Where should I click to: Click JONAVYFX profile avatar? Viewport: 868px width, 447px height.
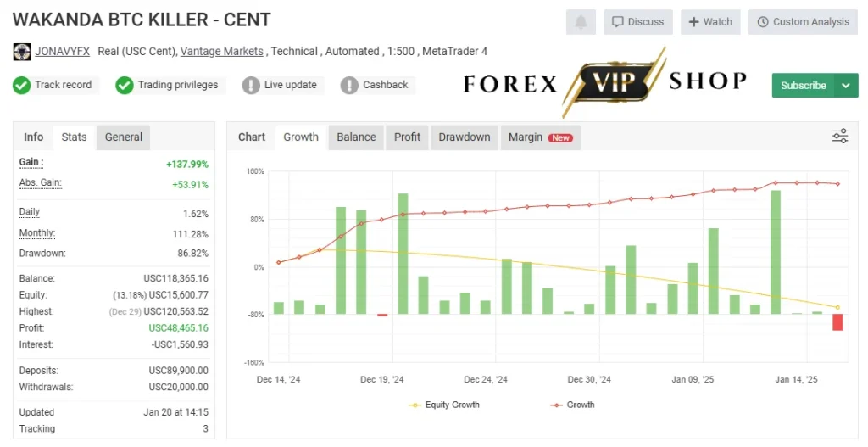coord(21,52)
